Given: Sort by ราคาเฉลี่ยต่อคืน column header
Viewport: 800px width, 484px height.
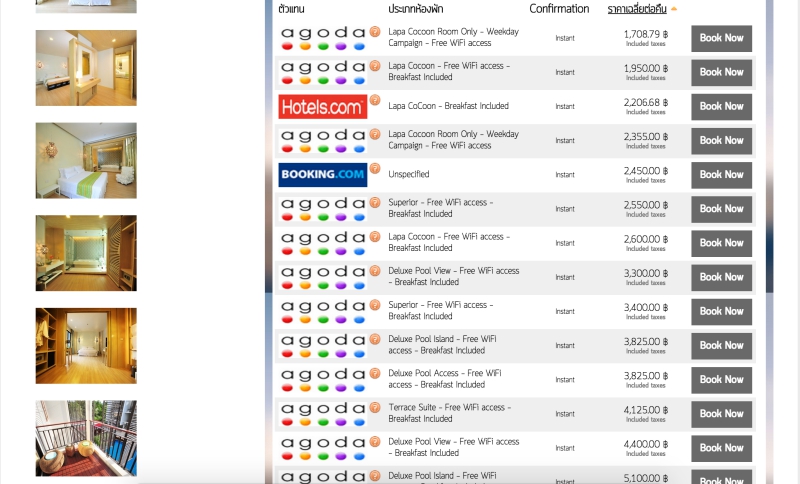Looking at the screenshot, I should coord(637,9).
